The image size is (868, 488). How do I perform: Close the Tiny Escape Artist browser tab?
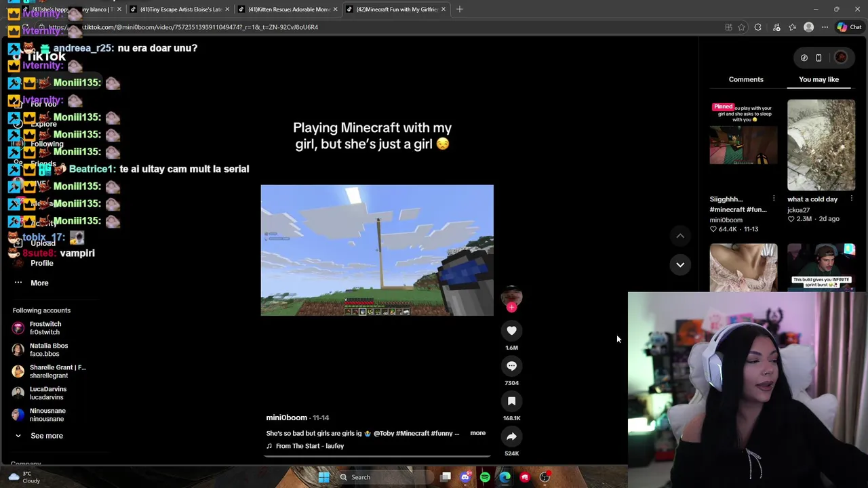pos(227,9)
